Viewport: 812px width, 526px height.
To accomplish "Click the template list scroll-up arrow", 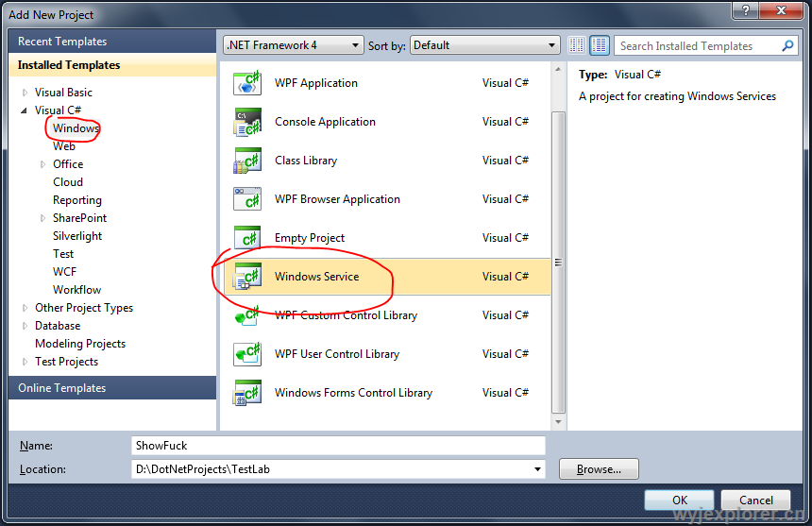I will [x=558, y=69].
